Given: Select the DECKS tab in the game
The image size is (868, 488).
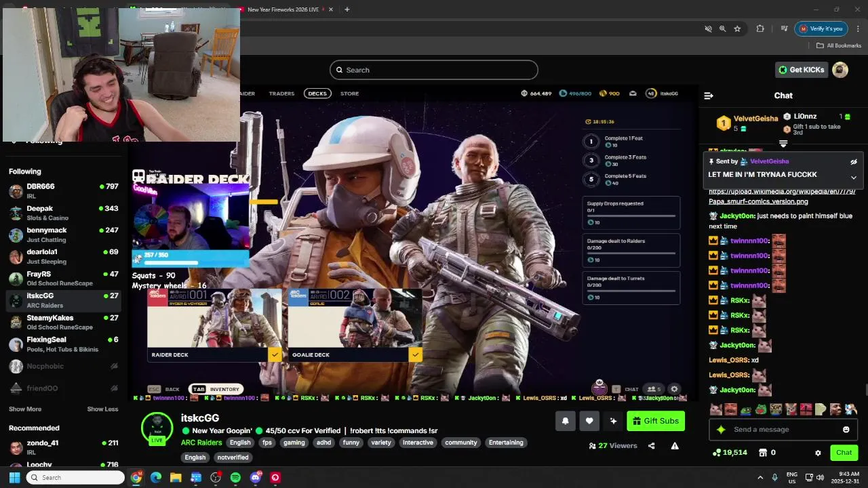Looking at the screenshot, I should click(317, 94).
